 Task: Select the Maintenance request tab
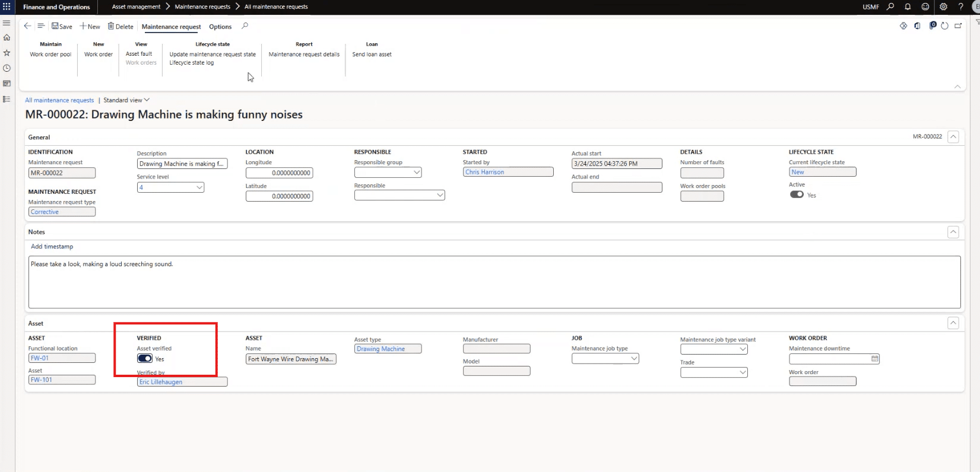(x=171, y=27)
